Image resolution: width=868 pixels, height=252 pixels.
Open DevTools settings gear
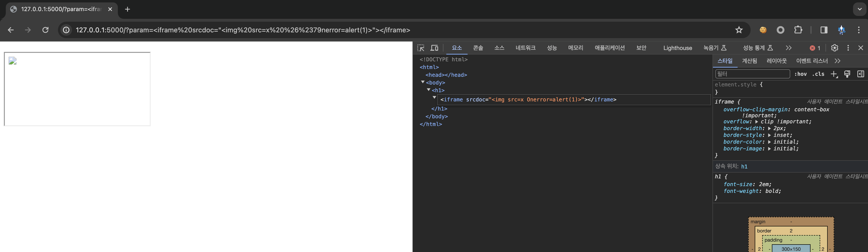coord(835,48)
